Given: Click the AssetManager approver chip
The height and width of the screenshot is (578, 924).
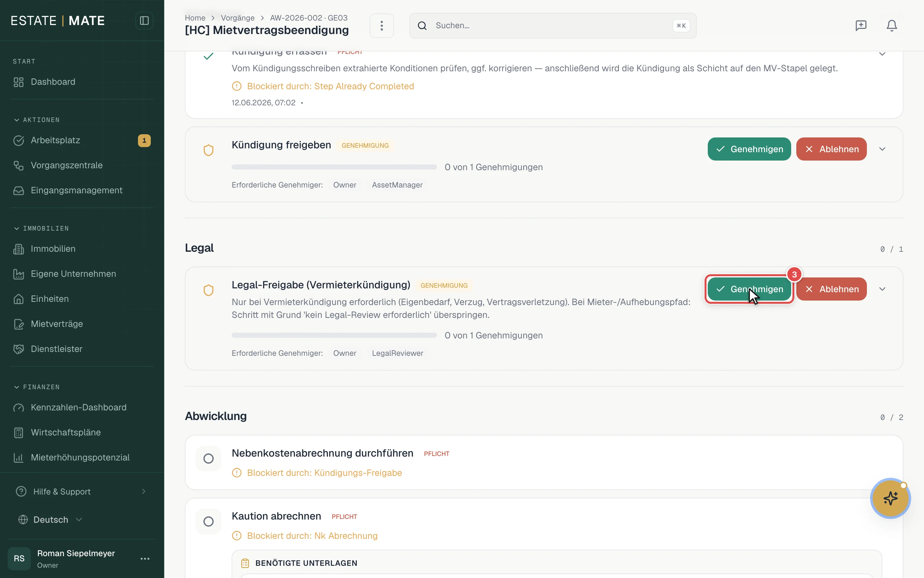Looking at the screenshot, I should click(397, 185).
